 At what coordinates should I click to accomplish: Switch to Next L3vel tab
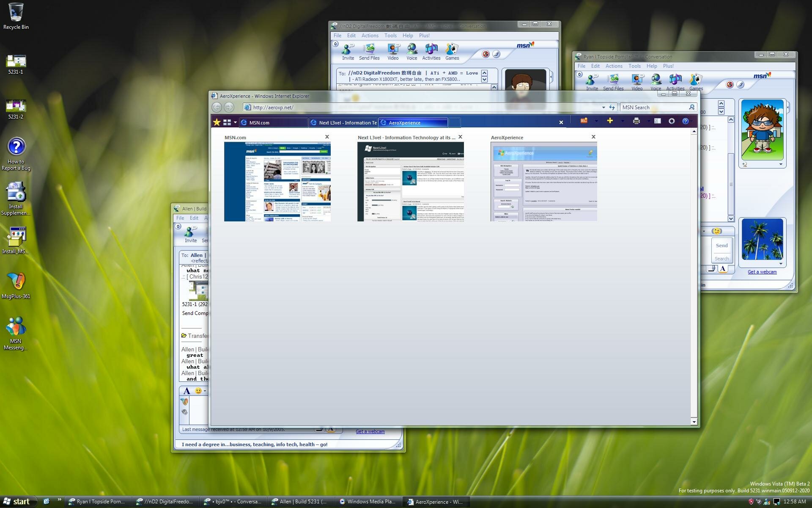(343, 123)
